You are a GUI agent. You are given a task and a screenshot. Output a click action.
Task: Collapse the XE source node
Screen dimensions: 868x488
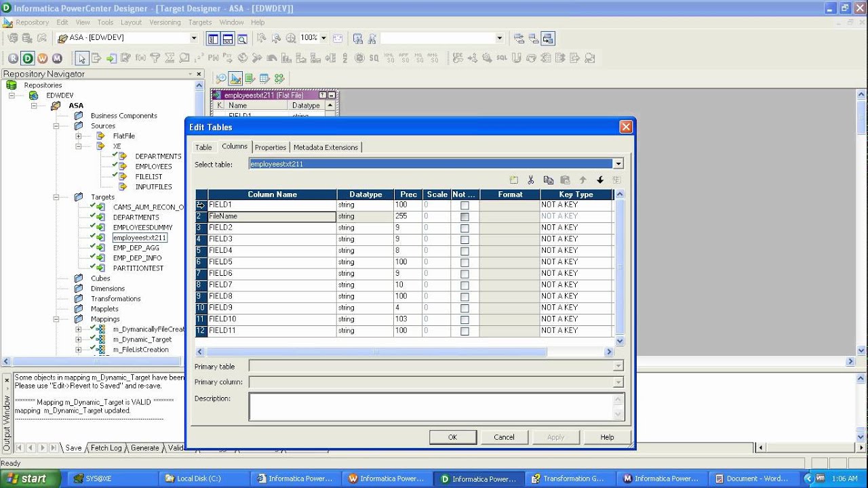tap(79, 146)
